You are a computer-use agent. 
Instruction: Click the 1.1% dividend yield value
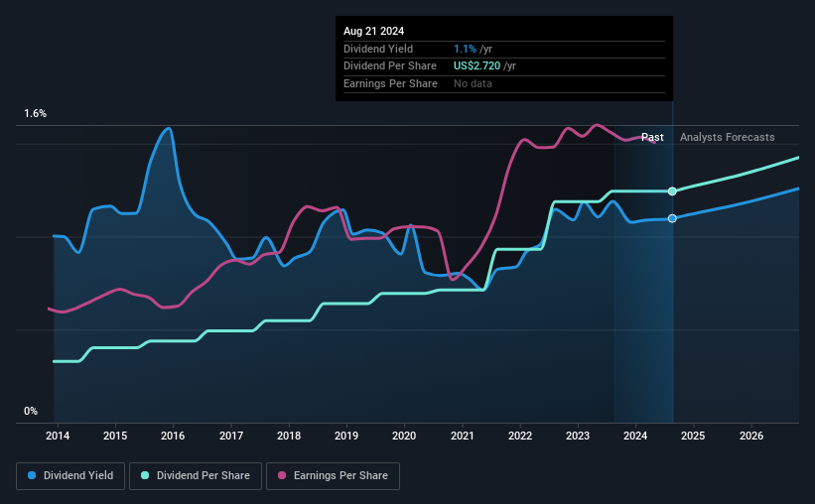[465, 49]
